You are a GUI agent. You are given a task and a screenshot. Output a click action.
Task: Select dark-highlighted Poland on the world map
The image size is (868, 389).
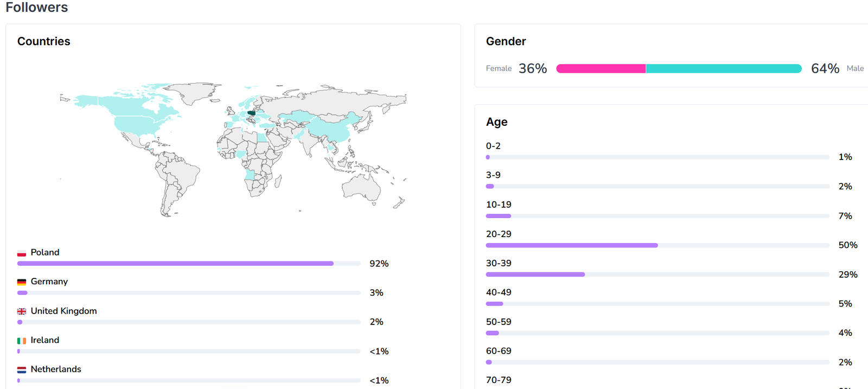pos(251,113)
